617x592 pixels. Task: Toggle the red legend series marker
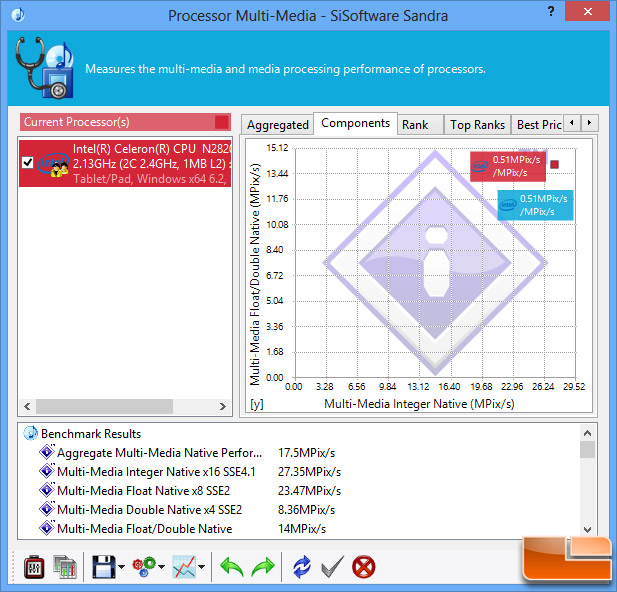[x=554, y=165]
